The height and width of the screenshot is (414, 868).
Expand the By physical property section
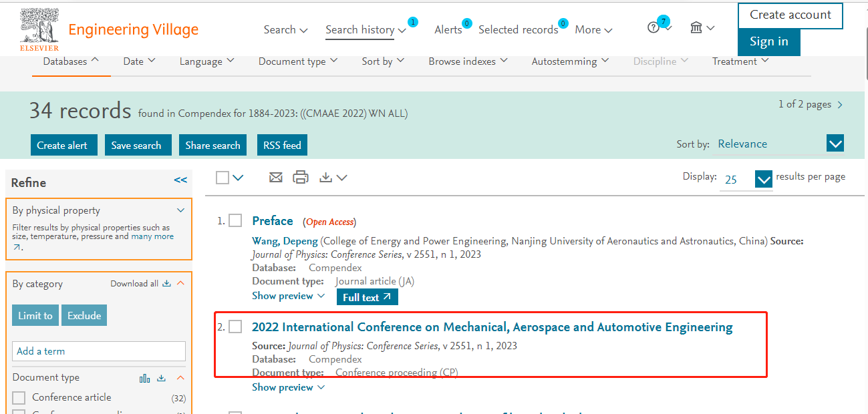pos(180,210)
